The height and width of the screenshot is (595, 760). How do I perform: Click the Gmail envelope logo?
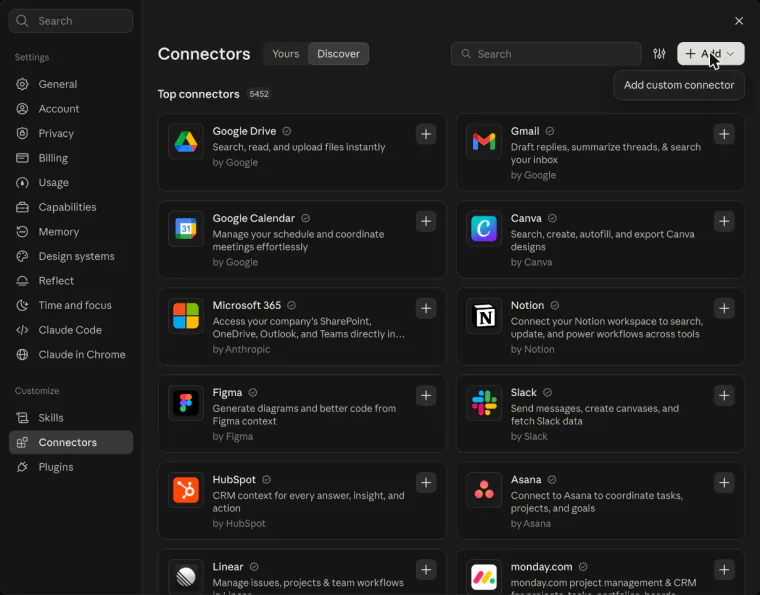484,141
